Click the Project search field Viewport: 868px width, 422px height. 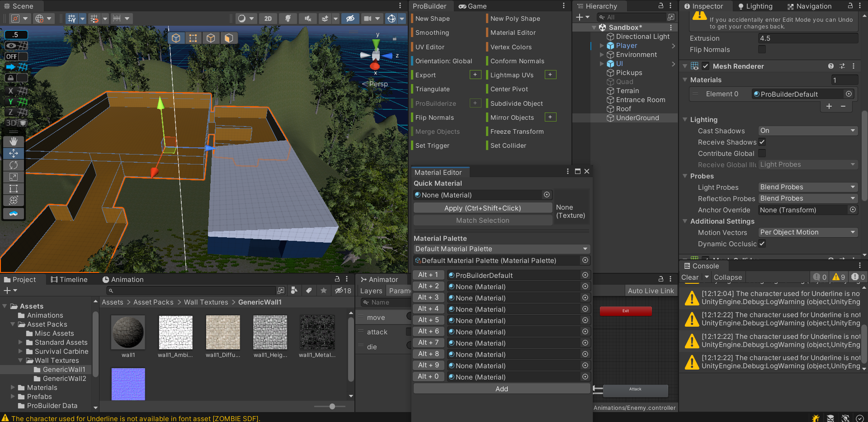point(191,291)
